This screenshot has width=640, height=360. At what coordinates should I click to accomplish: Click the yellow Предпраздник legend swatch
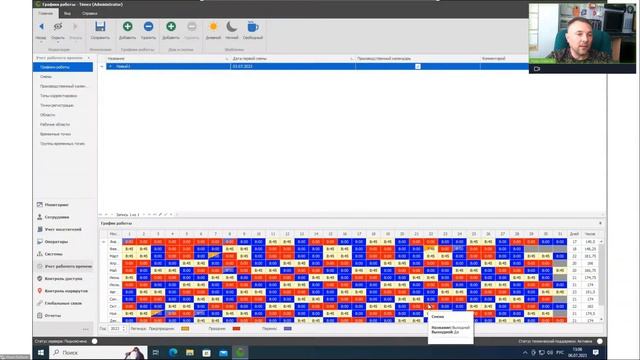coord(185,329)
